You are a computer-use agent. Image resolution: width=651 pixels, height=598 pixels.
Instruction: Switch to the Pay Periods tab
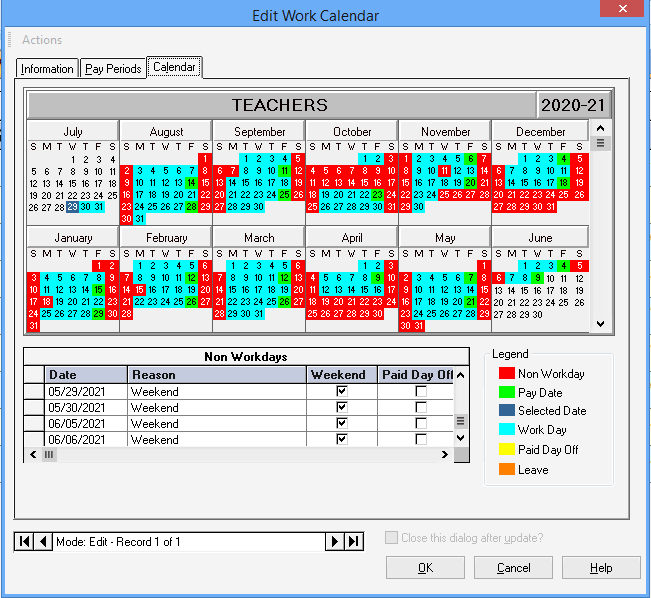pos(113,69)
